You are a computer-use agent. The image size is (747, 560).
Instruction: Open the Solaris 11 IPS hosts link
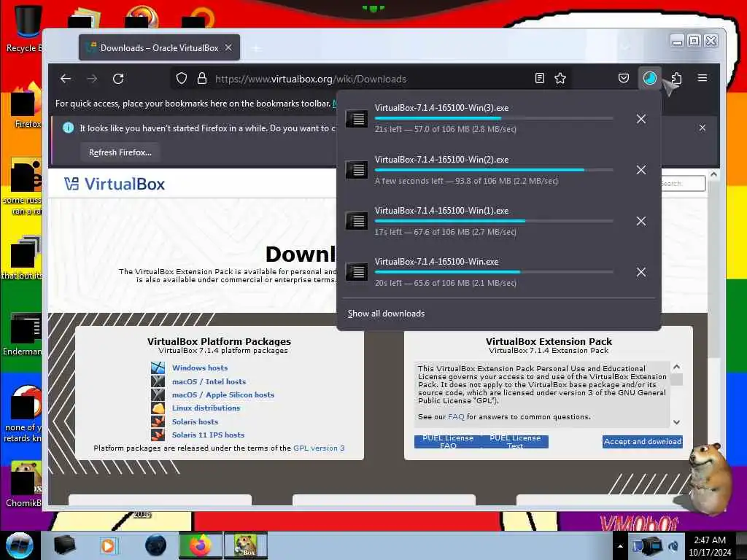tap(208, 435)
